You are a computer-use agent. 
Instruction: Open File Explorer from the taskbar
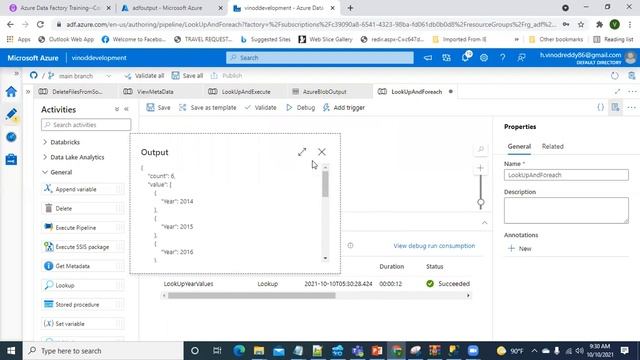click(x=259, y=351)
